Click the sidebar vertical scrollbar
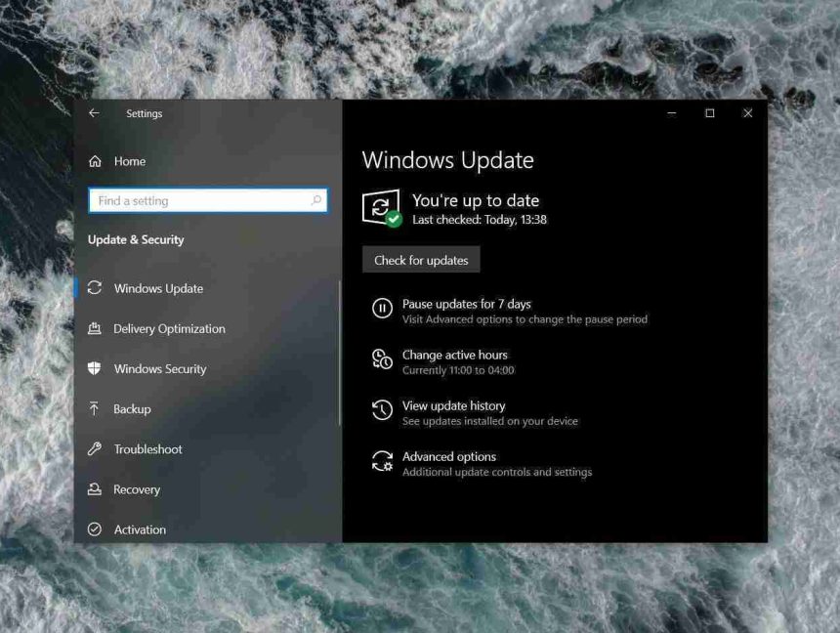 point(340,354)
